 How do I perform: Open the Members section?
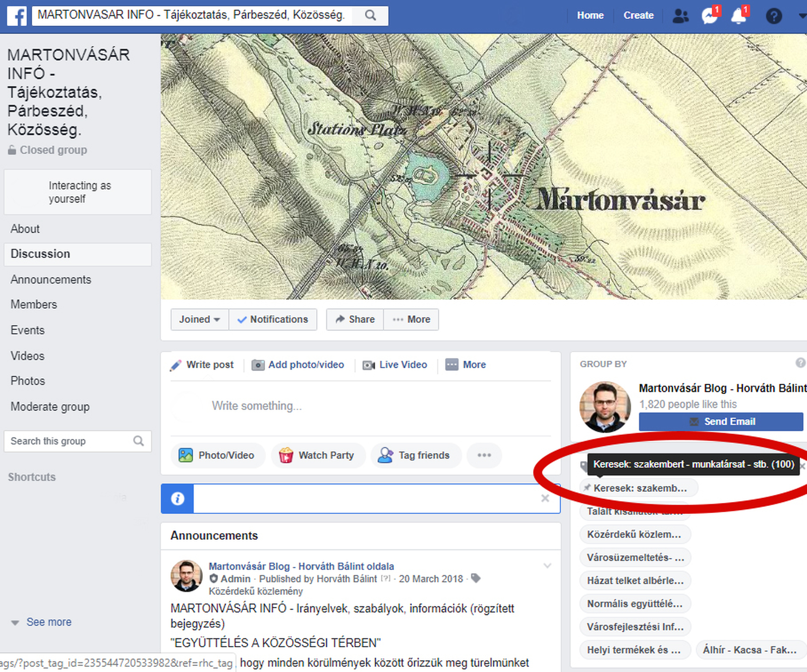(34, 305)
